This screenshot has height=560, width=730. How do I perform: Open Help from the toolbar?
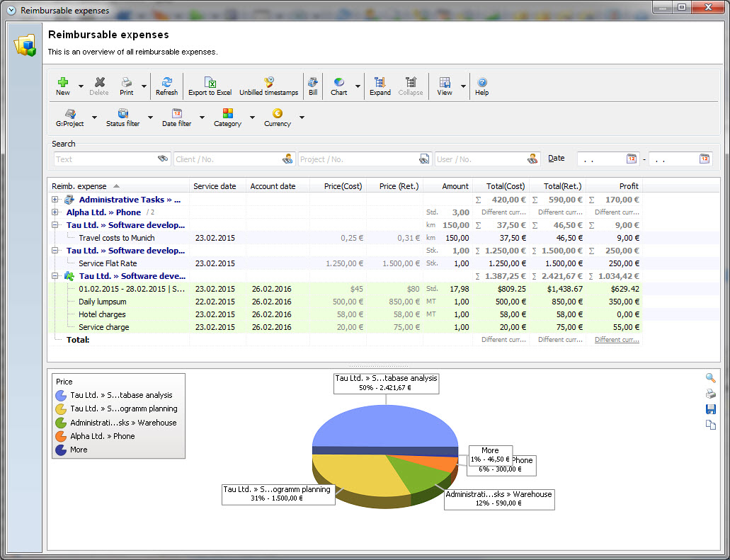481,83
